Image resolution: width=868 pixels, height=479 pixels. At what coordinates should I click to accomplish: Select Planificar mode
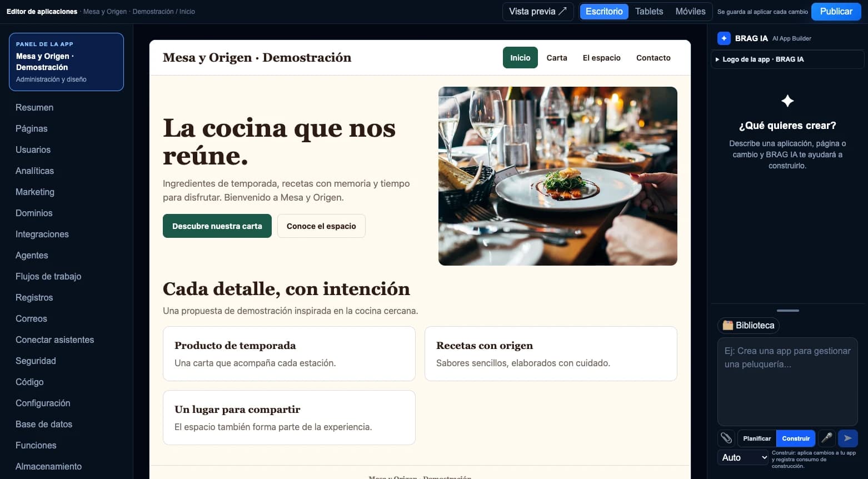pyautogui.click(x=757, y=438)
